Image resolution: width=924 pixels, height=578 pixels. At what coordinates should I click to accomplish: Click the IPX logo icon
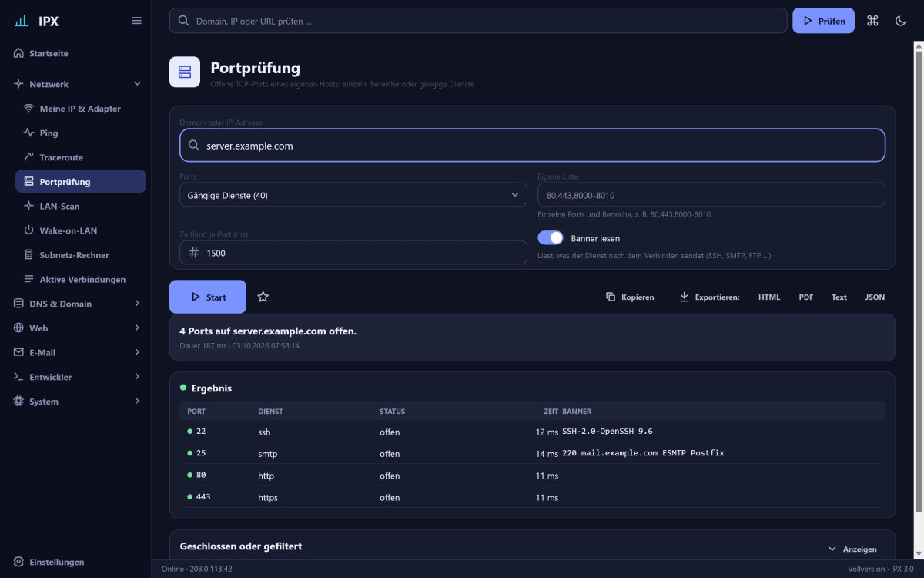tap(22, 21)
